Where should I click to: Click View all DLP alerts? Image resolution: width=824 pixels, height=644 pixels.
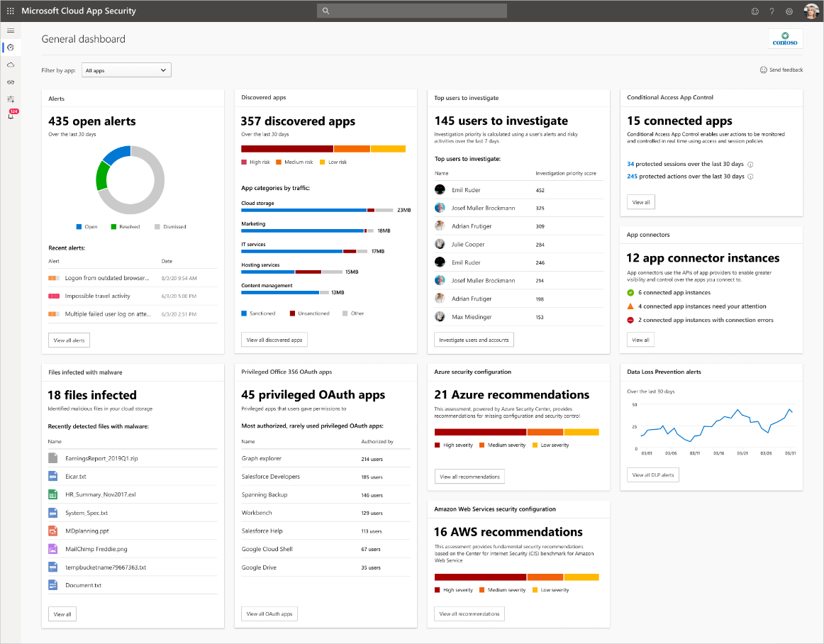coord(652,474)
